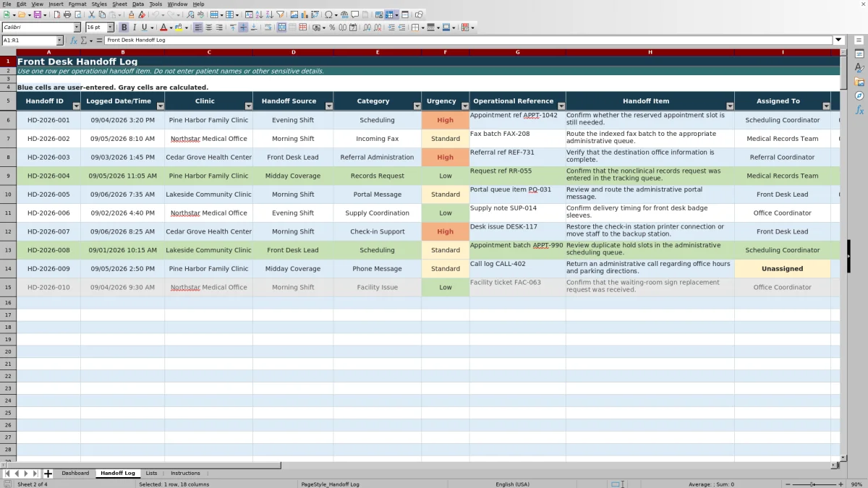This screenshot has height=488, width=868.
Task: Click the Merge and Center Cells icon
Action: 282,27
